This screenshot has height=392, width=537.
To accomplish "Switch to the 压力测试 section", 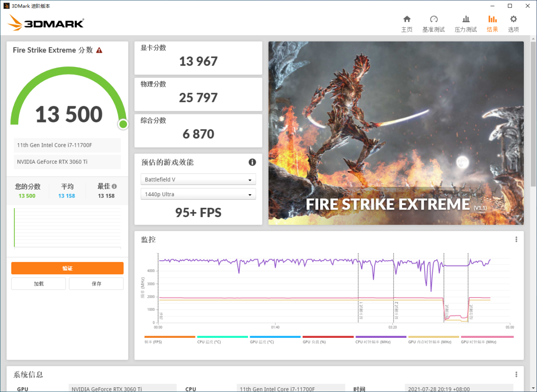I will (x=465, y=23).
